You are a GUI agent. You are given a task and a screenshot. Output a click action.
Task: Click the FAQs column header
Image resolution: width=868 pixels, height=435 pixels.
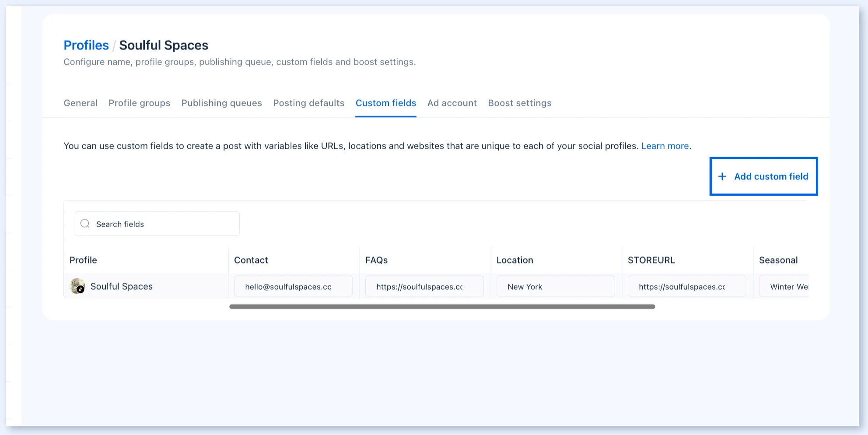377,260
